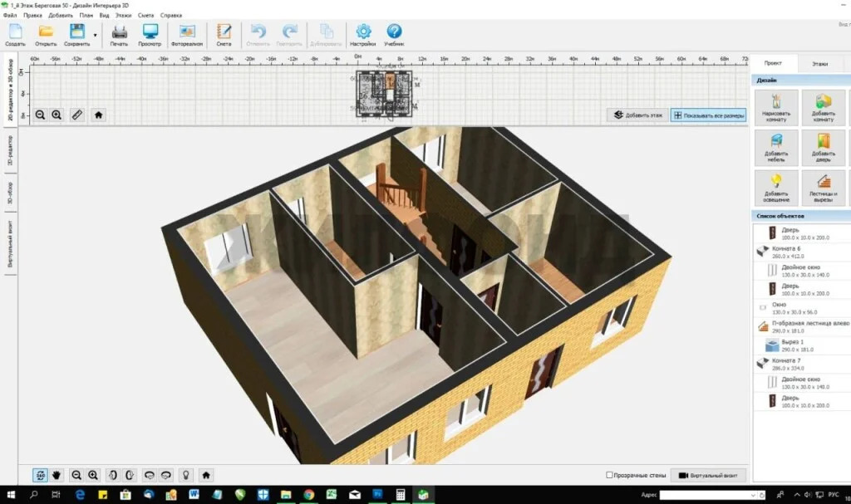Collapse the Комната 6 tree group

coord(762,249)
